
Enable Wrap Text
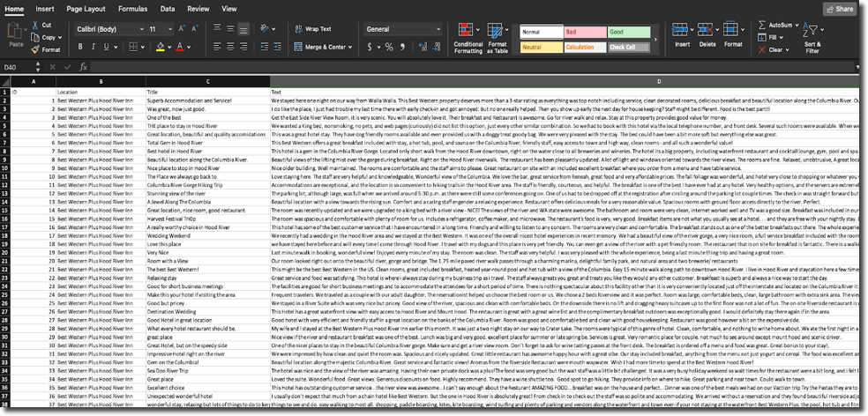pyautogui.click(x=313, y=29)
